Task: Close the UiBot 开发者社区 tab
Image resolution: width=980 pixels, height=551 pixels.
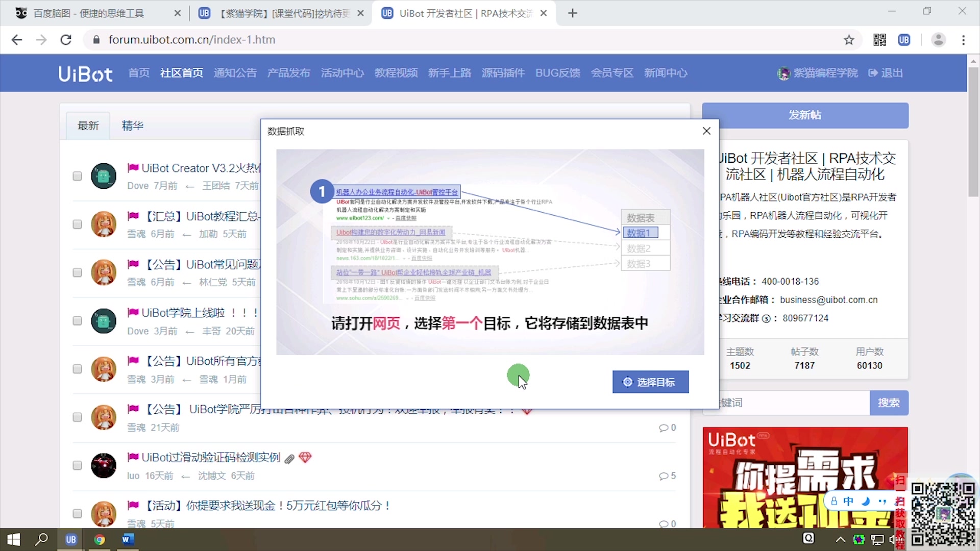Action: tap(544, 13)
